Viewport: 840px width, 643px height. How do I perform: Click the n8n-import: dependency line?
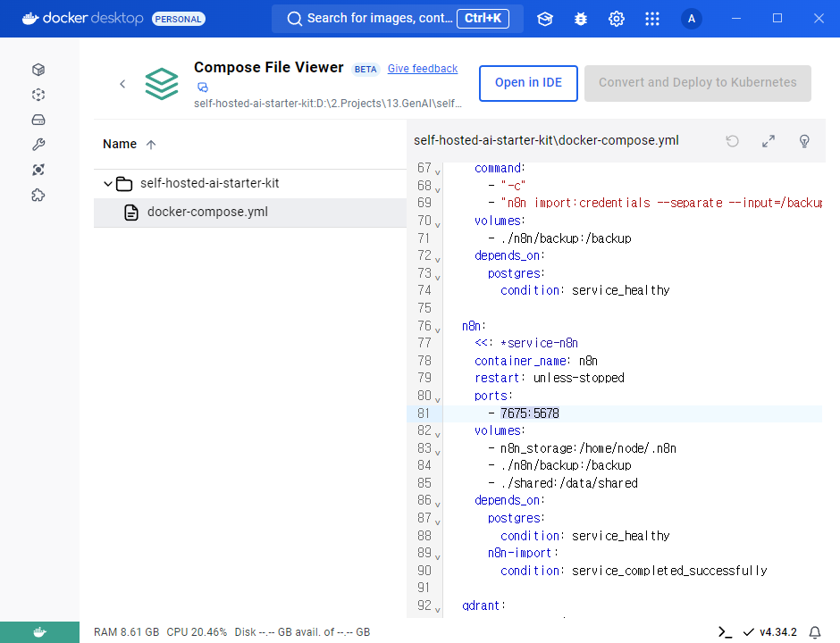coord(523,553)
